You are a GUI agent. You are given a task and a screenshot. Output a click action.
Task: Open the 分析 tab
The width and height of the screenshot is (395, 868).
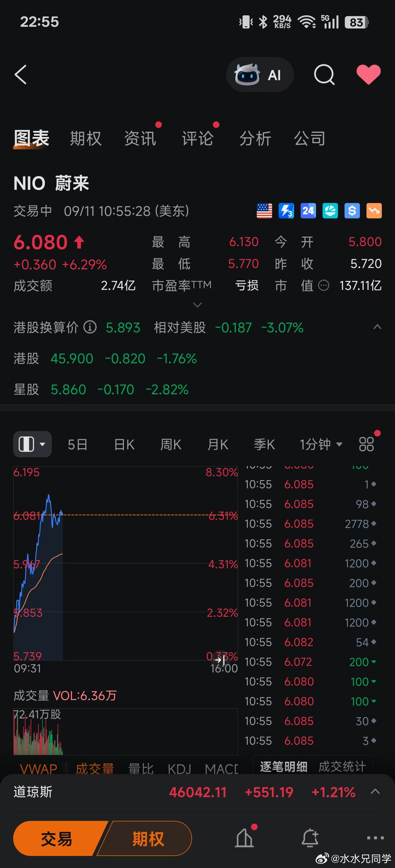pos(255,138)
